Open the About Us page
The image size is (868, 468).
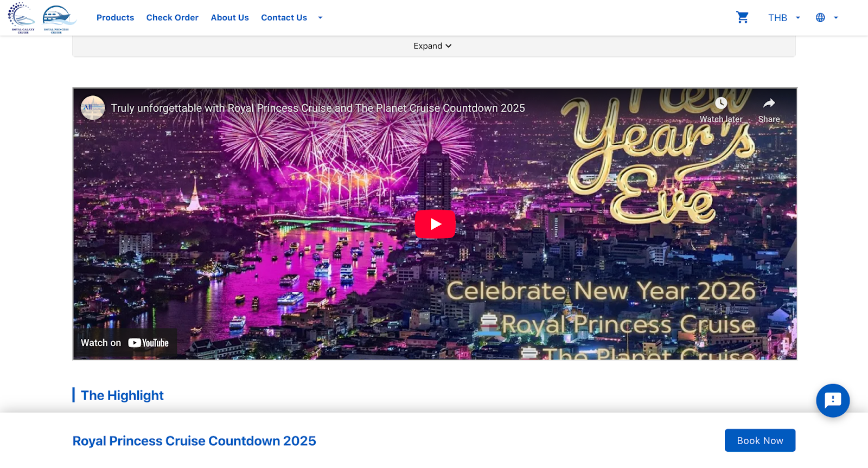pyautogui.click(x=229, y=17)
